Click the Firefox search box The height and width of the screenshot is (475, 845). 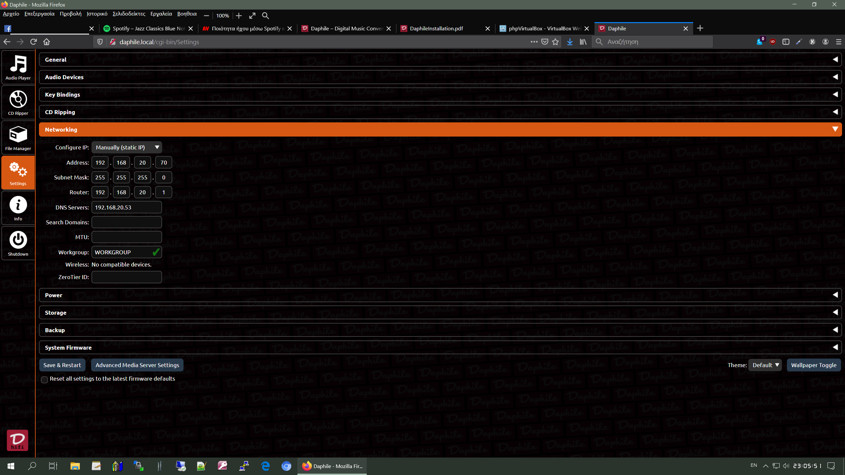pos(653,42)
